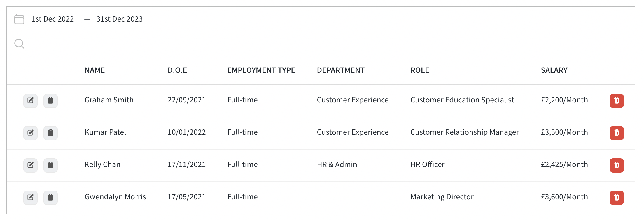Image resolution: width=644 pixels, height=220 pixels.
Task: Sort by the DEPARTMENT column header
Action: coord(341,70)
